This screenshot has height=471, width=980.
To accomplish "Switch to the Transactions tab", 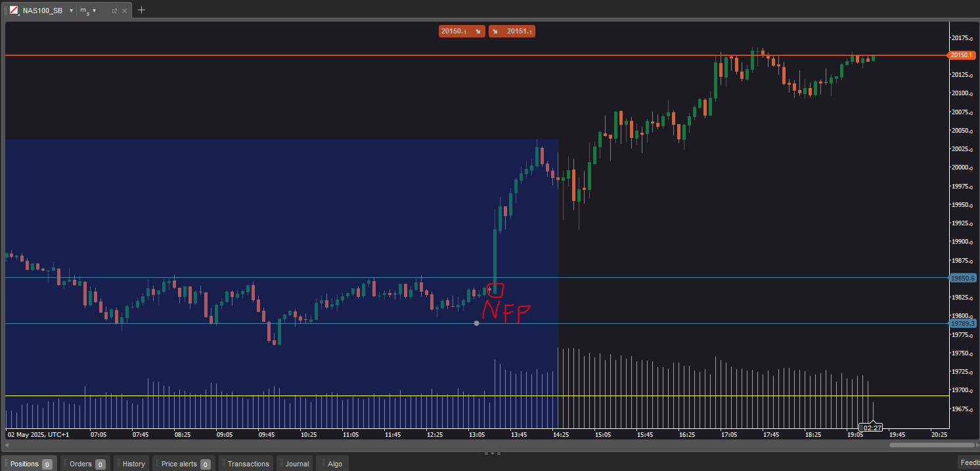I will (248, 464).
